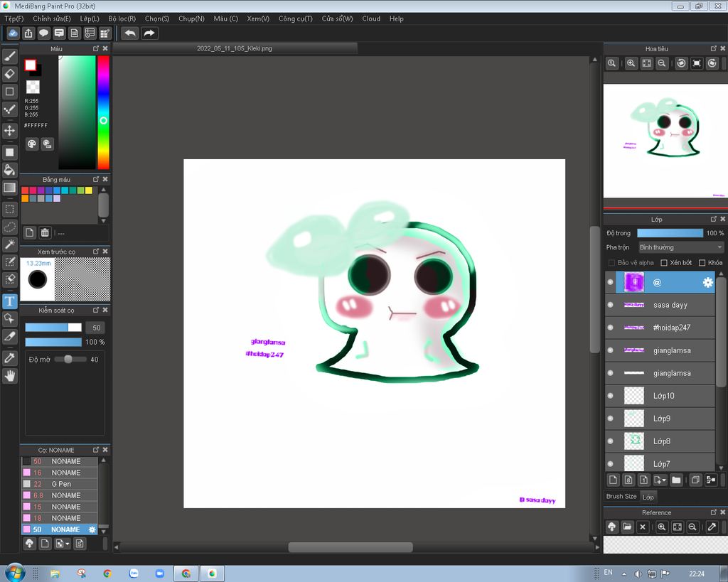
Task: Open the Windows Start button
Action: coord(14,573)
